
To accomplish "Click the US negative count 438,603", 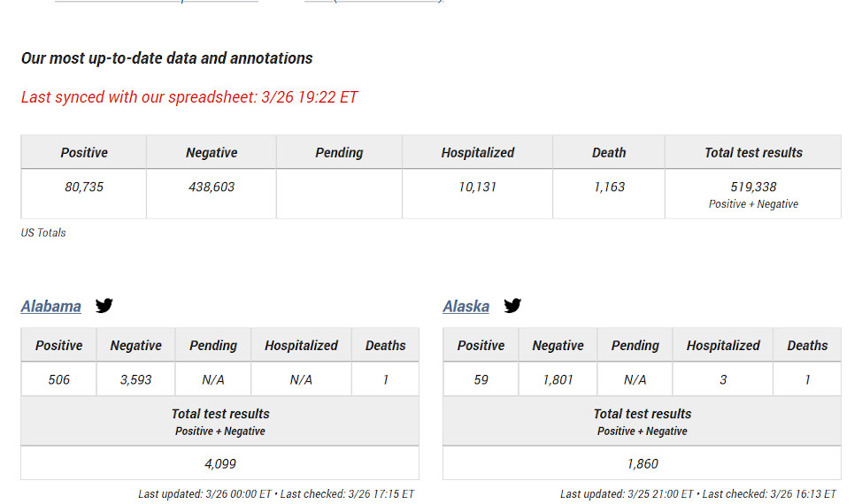I will click(x=212, y=187).
